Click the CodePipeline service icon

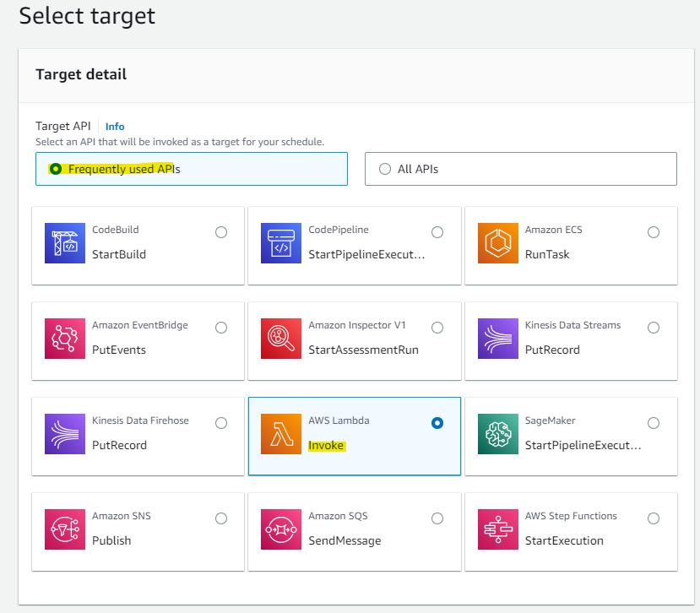[281, 243]
